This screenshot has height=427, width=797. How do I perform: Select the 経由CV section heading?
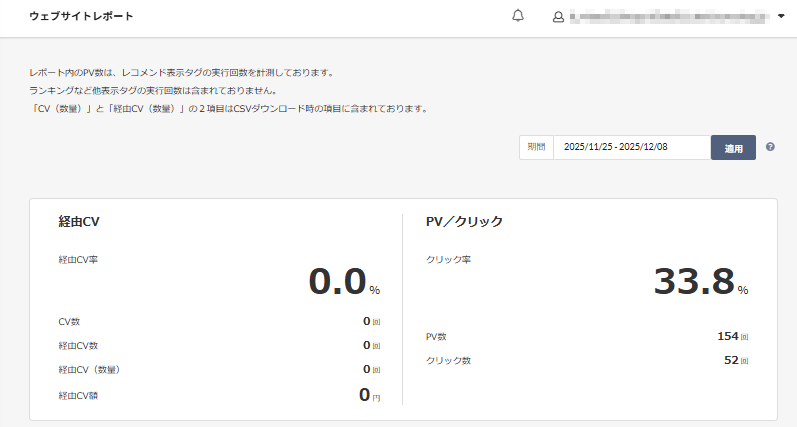(79, 221)
